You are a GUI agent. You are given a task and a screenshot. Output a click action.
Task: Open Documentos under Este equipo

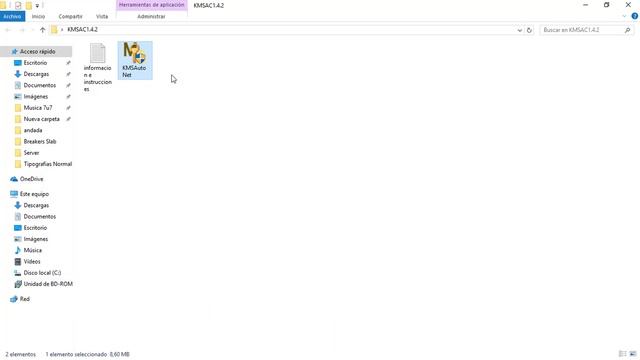[40, 216]
